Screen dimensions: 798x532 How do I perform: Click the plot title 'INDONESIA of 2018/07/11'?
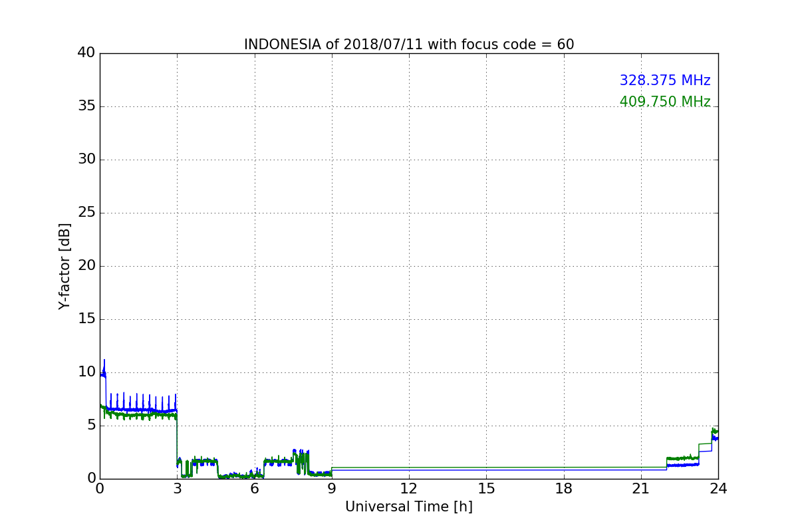(x=409, y=45)
